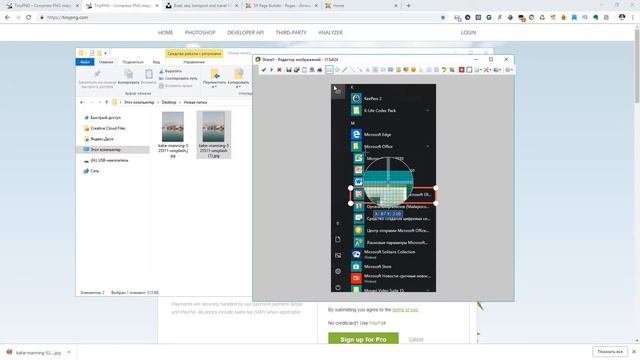Click the red X cancel icon in ShareX toolbar
This screenshot has height=360, width=640.
(279, 70)
